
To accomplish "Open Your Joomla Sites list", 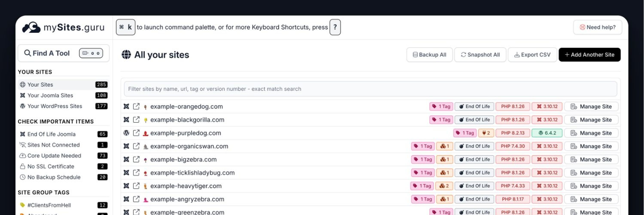I will click(x=64, y=95).
